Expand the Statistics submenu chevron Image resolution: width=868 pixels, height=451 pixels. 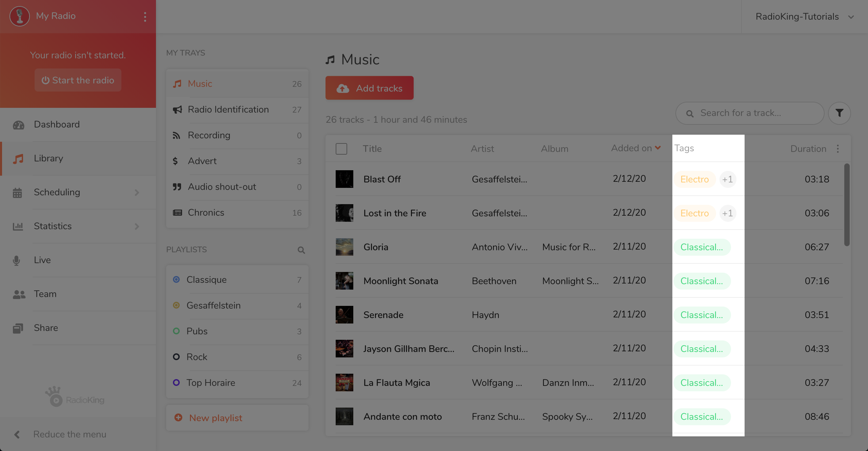pyautogui.click(x=137, y=226)
